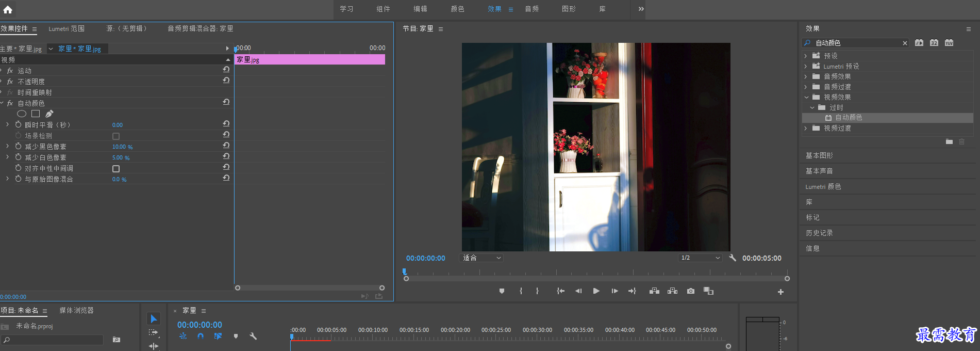The height and width of the screenshot is (351, 980).
Task: Open the 效果控件 panel menu
Action: pos(35,29)
